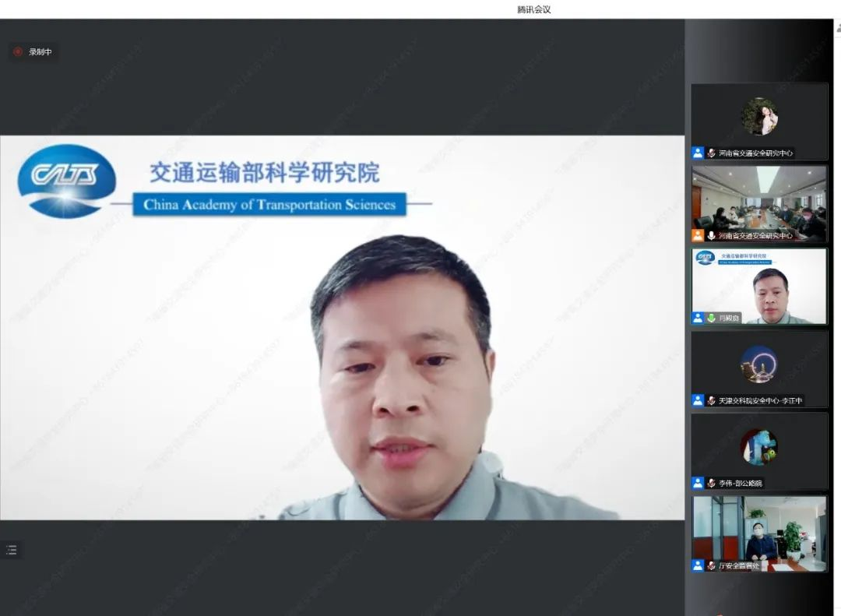The image size is (841, 616).
Task: Unmute 李伟-部公路院's microphone
Action: [711, 482]
